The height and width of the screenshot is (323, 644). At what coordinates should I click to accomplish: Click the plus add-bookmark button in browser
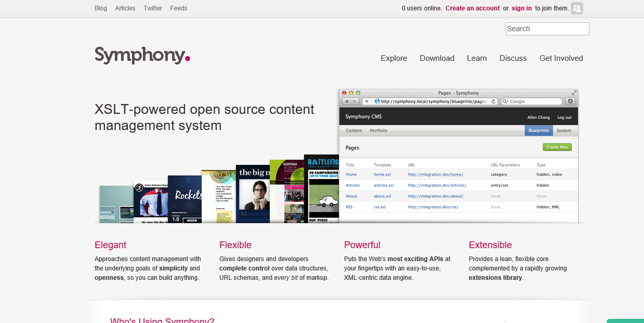366,101
